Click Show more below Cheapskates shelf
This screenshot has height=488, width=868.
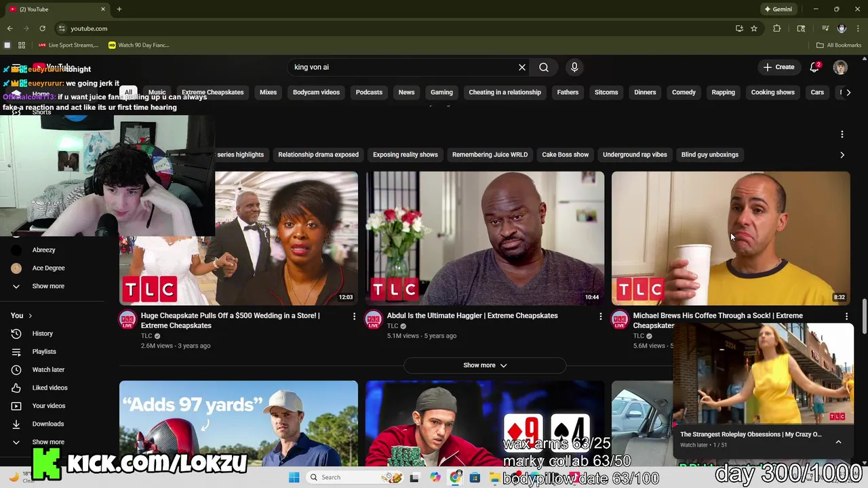pos(485,365)
